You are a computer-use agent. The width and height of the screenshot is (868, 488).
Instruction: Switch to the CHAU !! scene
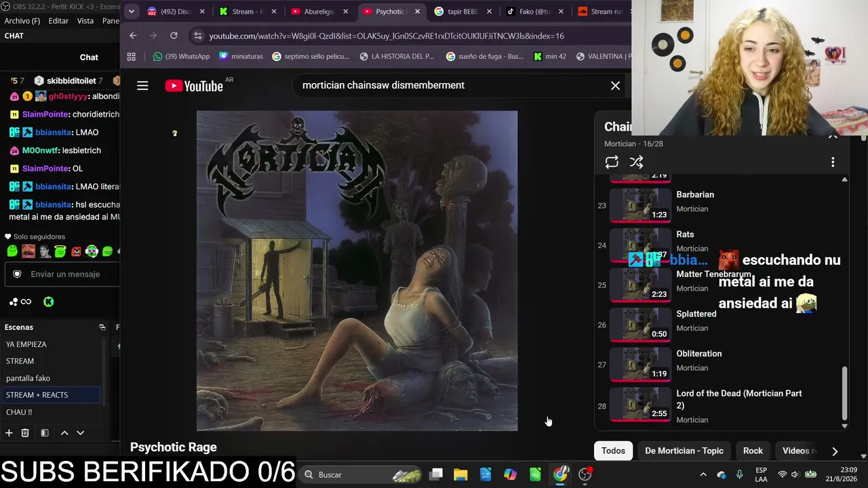(x=52, y=412)
